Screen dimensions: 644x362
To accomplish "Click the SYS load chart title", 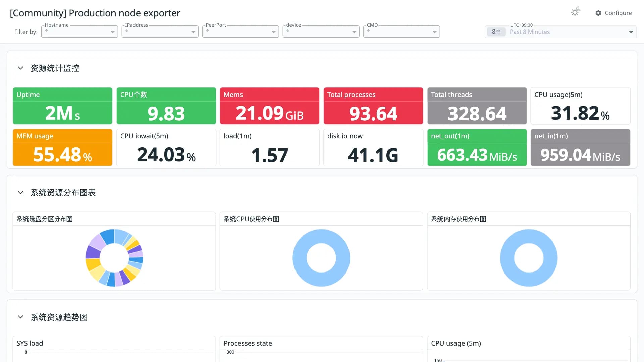I will click(30, 343).
